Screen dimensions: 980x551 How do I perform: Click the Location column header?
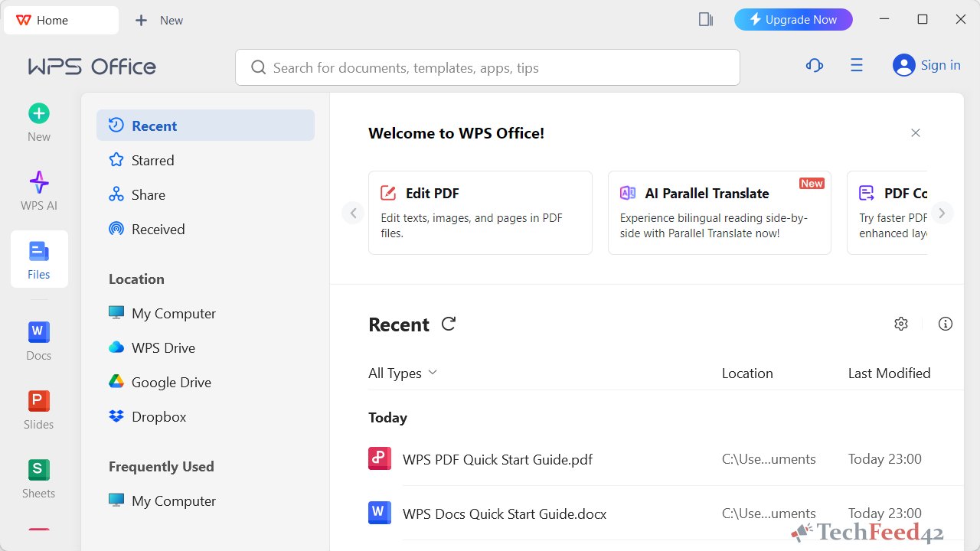click(x=747, y=373)
